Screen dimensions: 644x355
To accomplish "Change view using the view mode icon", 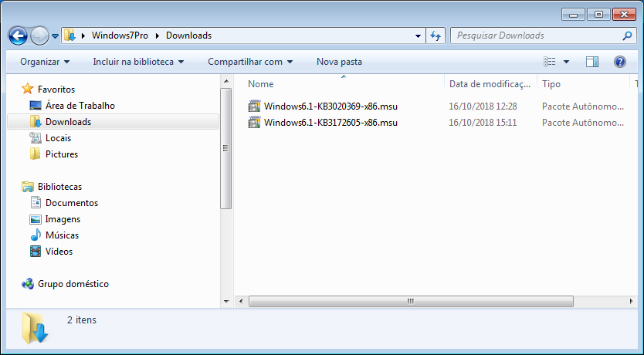I will coord(550,62).
